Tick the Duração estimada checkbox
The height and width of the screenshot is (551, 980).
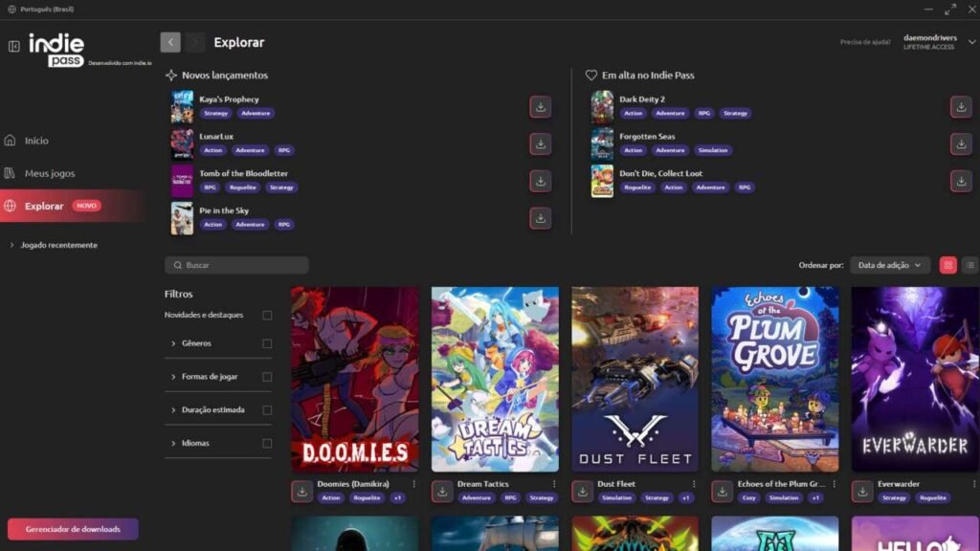267,409
